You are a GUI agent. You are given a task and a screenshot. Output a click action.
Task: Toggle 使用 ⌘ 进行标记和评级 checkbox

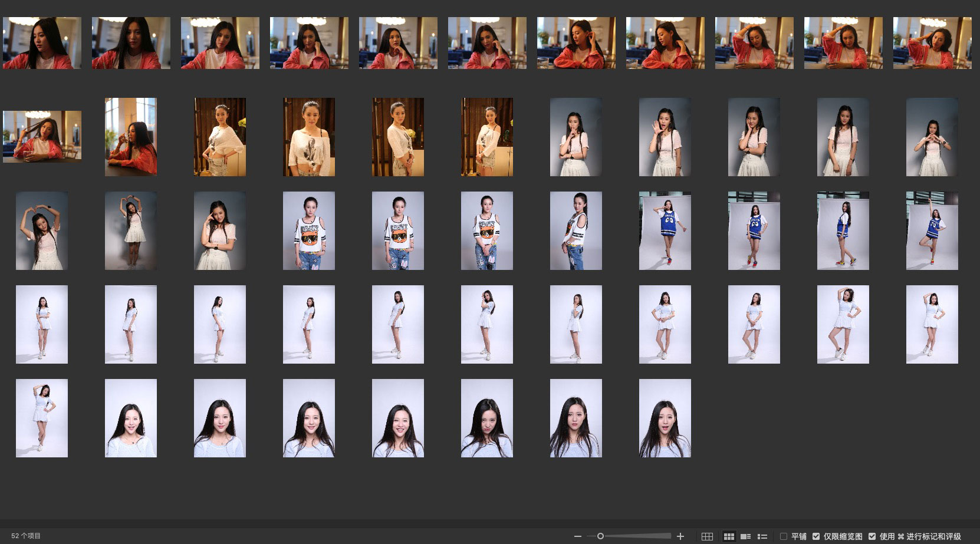[x=872, y=536]
